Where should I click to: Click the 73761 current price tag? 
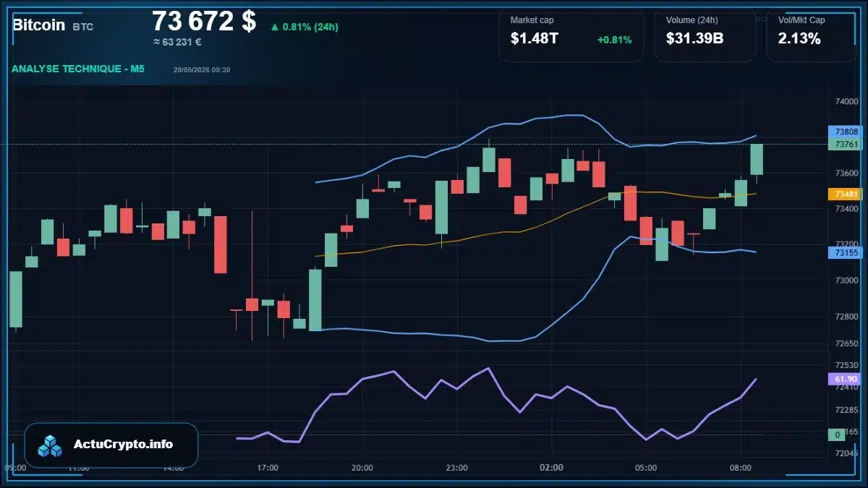click(x=846, y=144)
